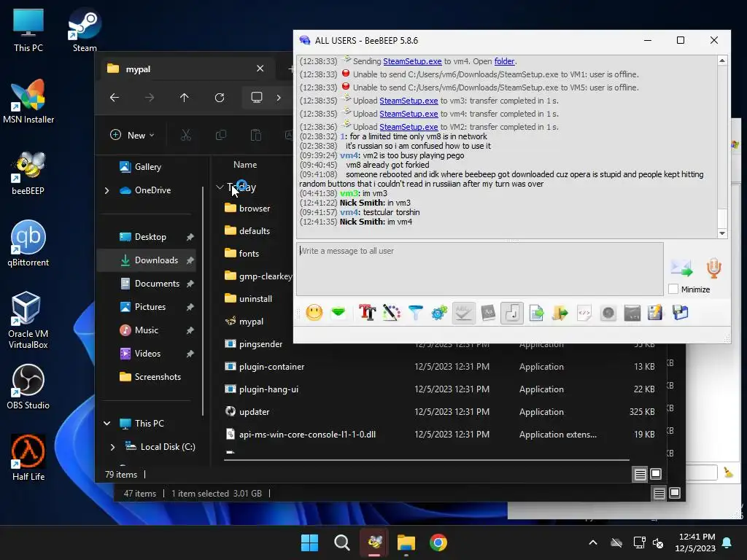
Task: Go up one folder in File Explorer
Action: [x=185, y=98]
